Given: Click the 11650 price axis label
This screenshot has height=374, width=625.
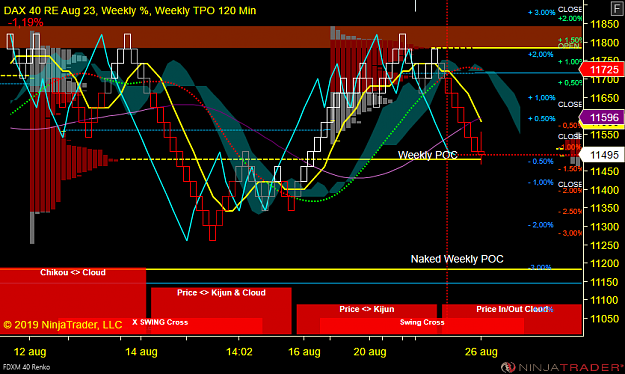Looking at the screenshot, I should click(604, 98).
